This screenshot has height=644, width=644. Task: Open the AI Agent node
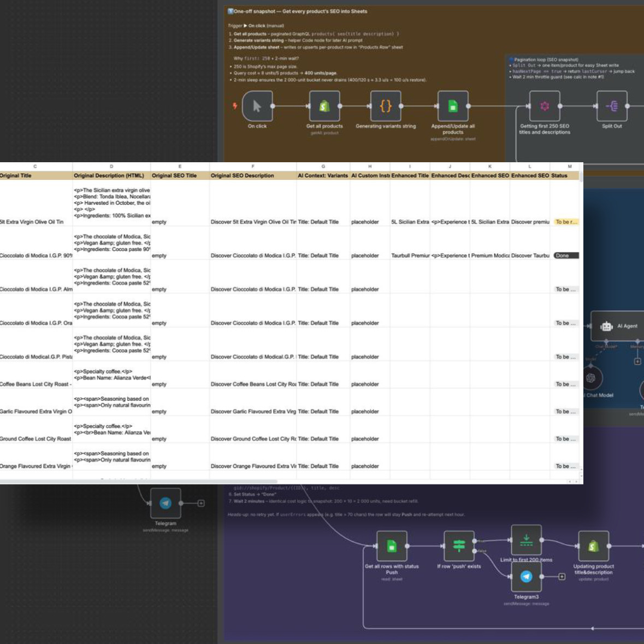tap(618, 326)
